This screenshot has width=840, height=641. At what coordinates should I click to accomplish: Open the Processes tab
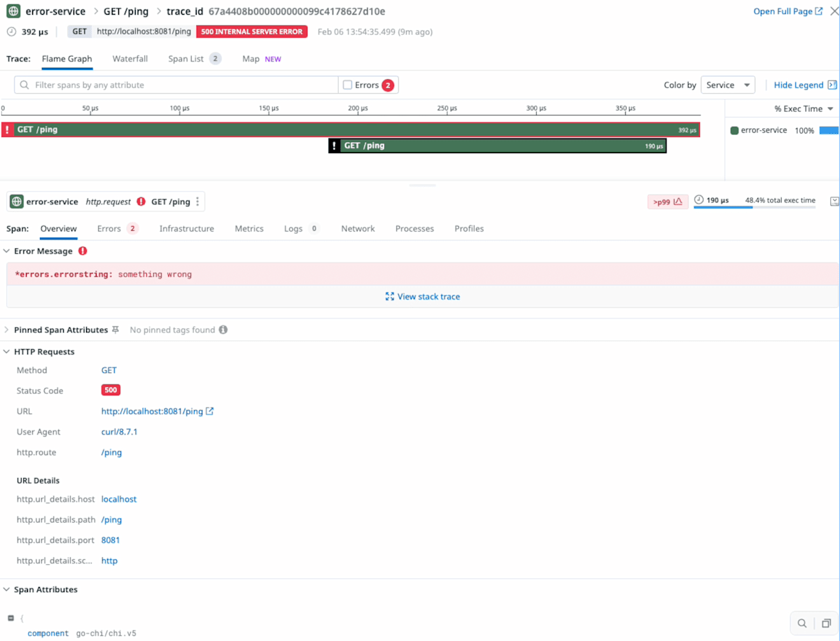tap(414, 229)
